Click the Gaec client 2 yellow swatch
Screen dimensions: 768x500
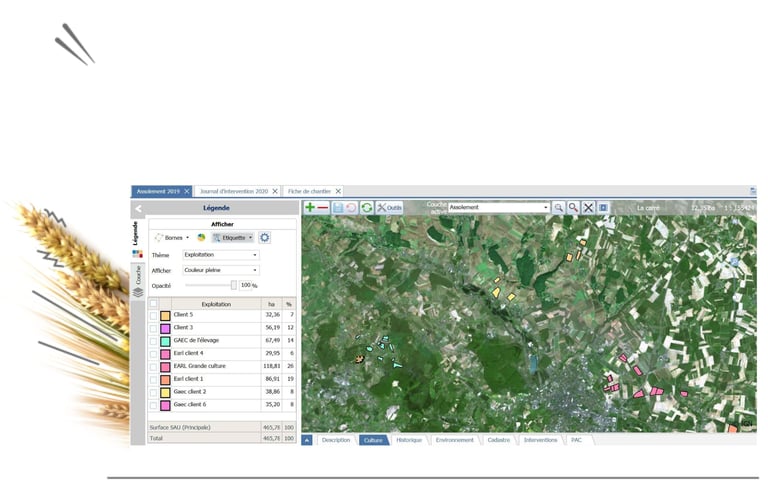point(165,393)
